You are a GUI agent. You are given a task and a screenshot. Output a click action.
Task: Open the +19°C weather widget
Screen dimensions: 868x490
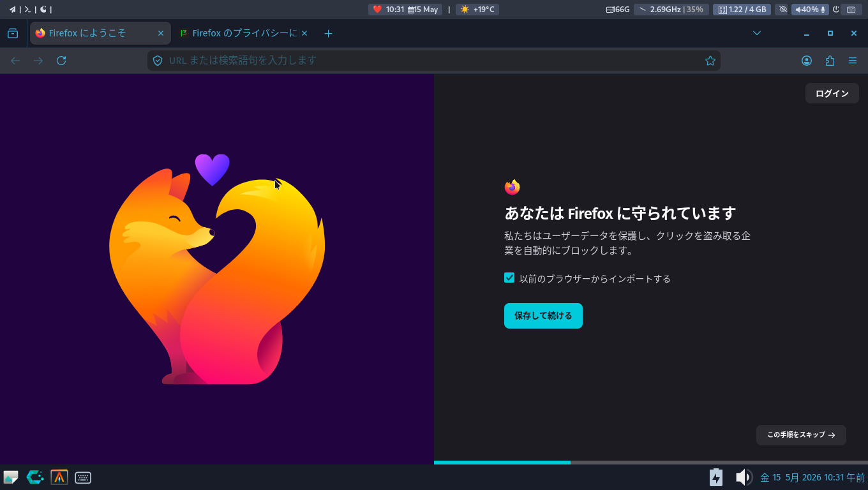(477, 10)
